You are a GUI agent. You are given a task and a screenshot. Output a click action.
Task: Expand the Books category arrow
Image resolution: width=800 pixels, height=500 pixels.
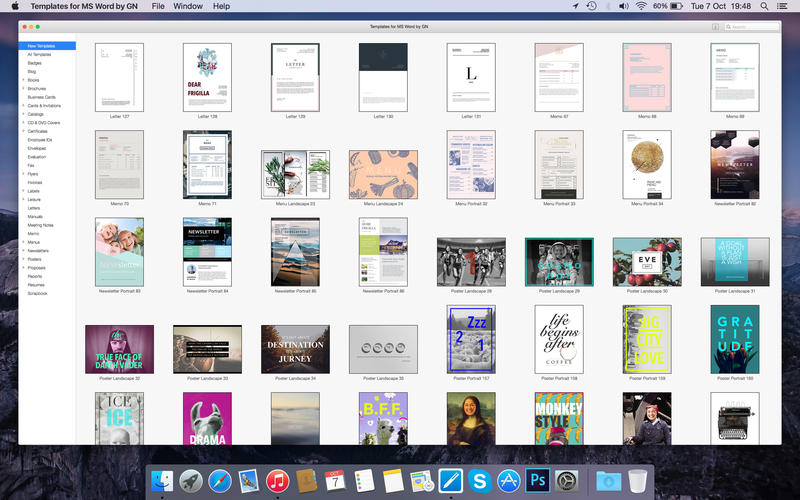[23, 80]
